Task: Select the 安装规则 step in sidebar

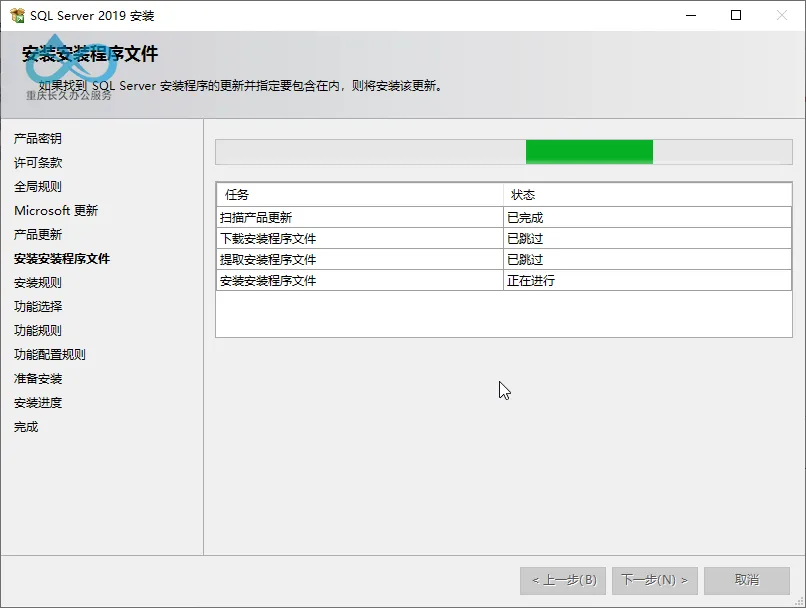Action: pyautogui.click(x=38, y=283)
